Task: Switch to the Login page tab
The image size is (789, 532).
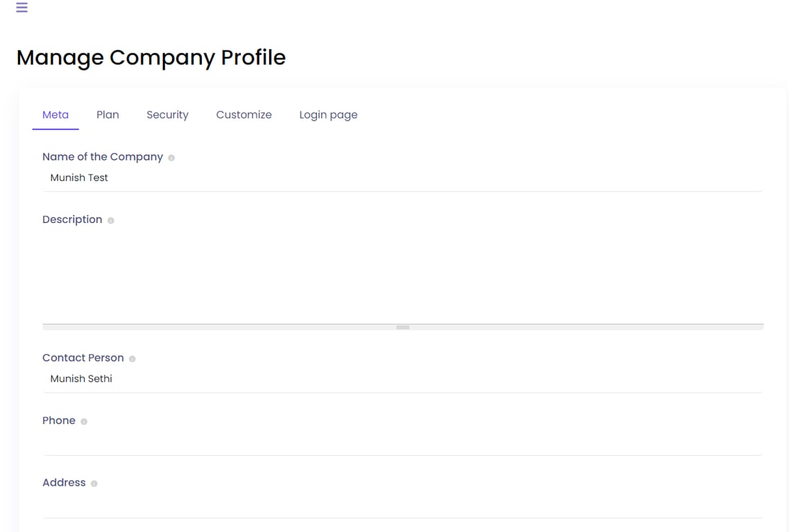Action: coord(328,115)
